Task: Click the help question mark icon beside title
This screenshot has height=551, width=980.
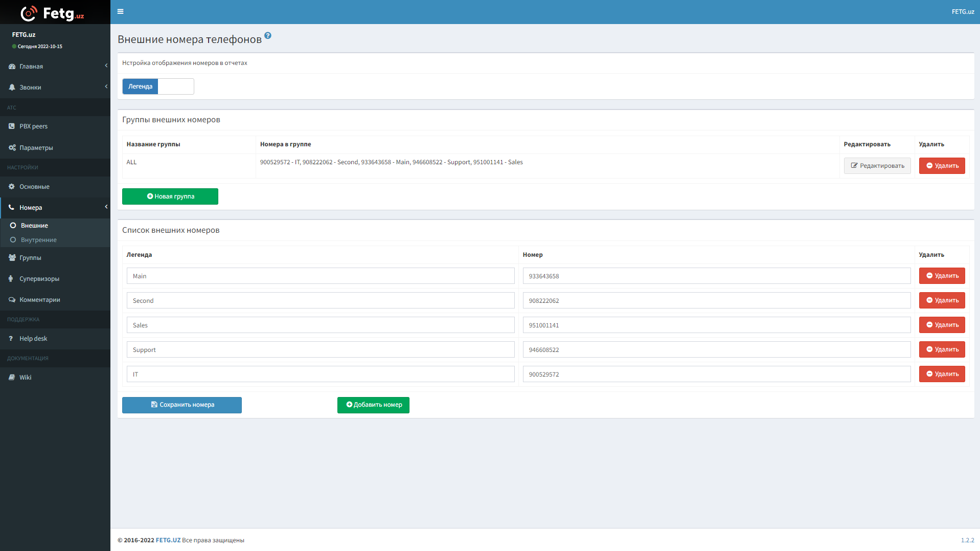Action: pos(268,36)
